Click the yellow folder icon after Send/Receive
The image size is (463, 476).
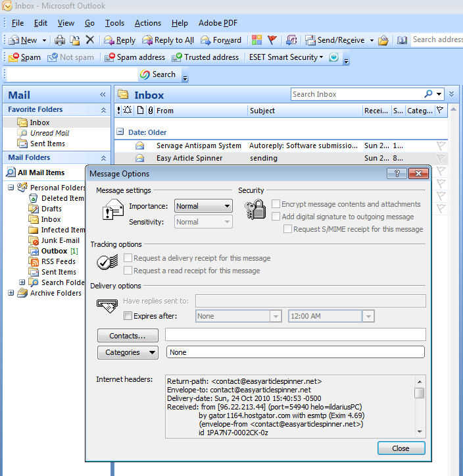point(383,40)
